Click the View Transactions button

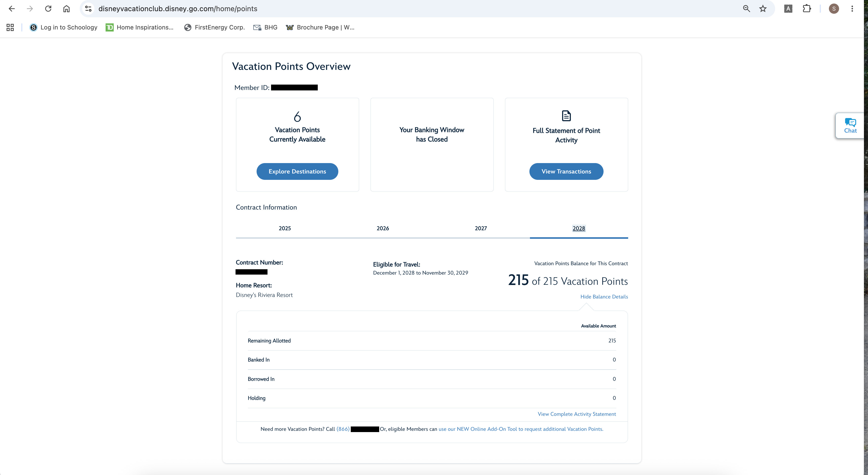tap(566, 171)
